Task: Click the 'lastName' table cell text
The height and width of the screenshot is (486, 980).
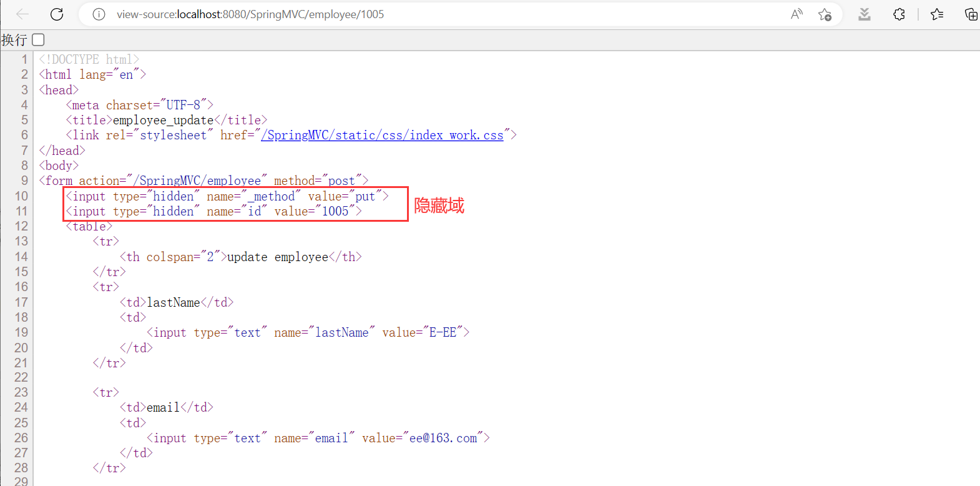Action: (x=174, y=302)
